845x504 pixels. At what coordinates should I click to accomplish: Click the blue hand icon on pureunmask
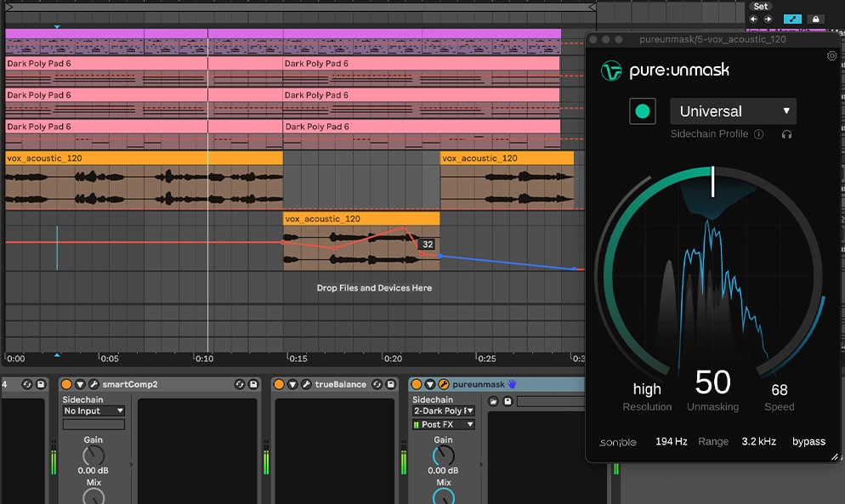512,384
